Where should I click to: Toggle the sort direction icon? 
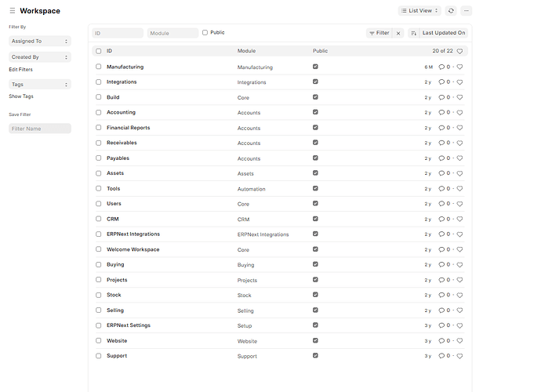tap(413, 33)
